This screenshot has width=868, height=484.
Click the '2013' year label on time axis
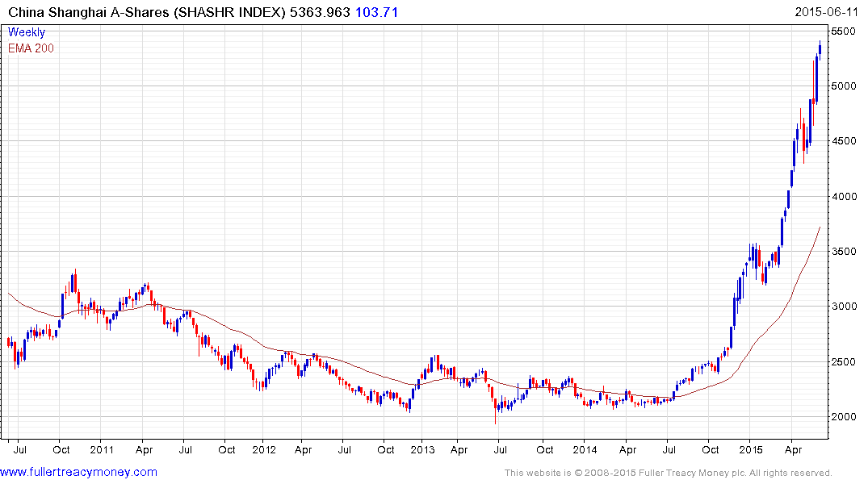coord(422,449)
